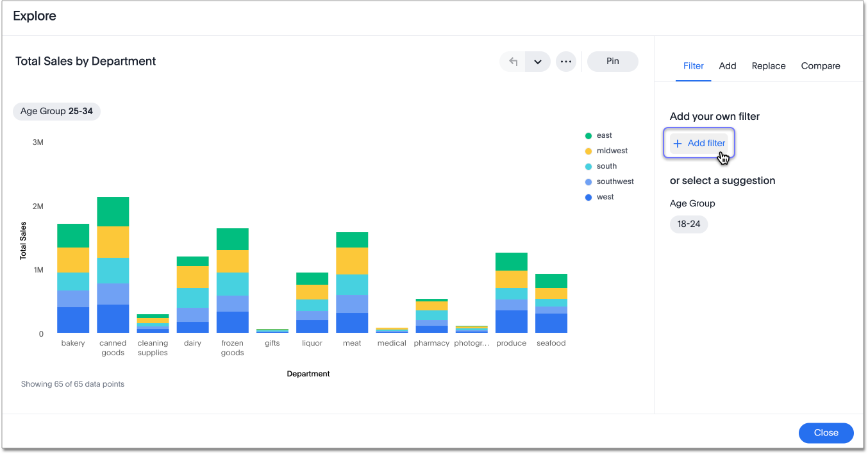Viewport: 868px width, 454px height.
Task: Pin the Total Sales chart
Action: pos(612,62)
